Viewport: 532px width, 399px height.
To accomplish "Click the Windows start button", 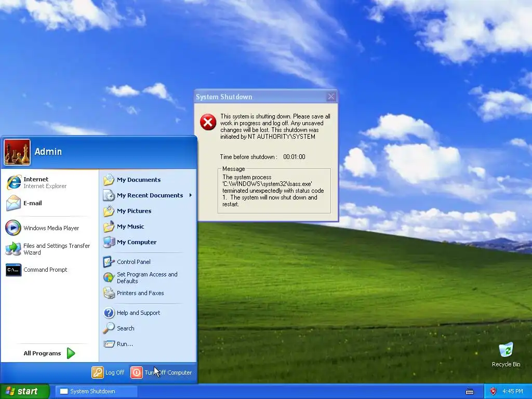I will click(25, 391).
